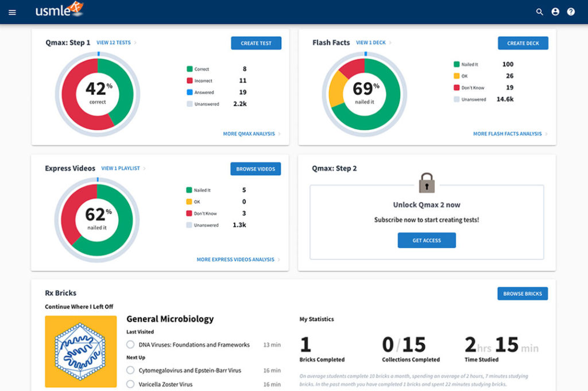Viewport: 588px width, 391px height.
Task: Click the 69% Flash Facts donut chart
Action: click(365, 92)
